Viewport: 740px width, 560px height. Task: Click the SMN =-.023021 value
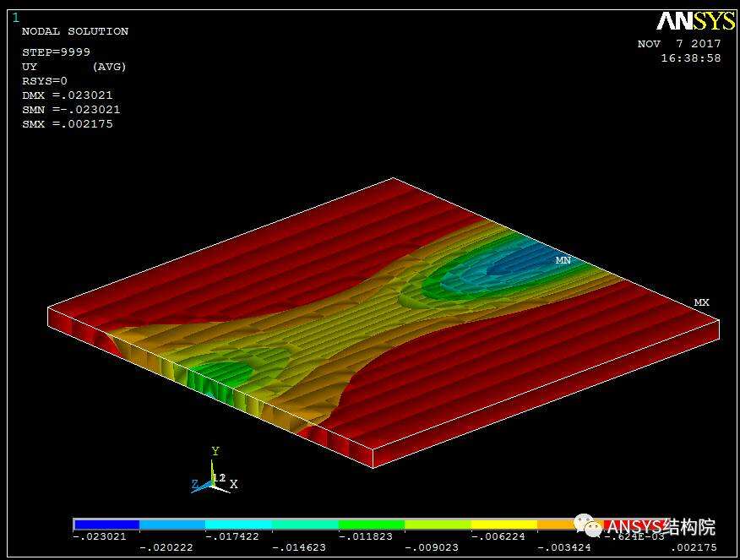[71, 110]
